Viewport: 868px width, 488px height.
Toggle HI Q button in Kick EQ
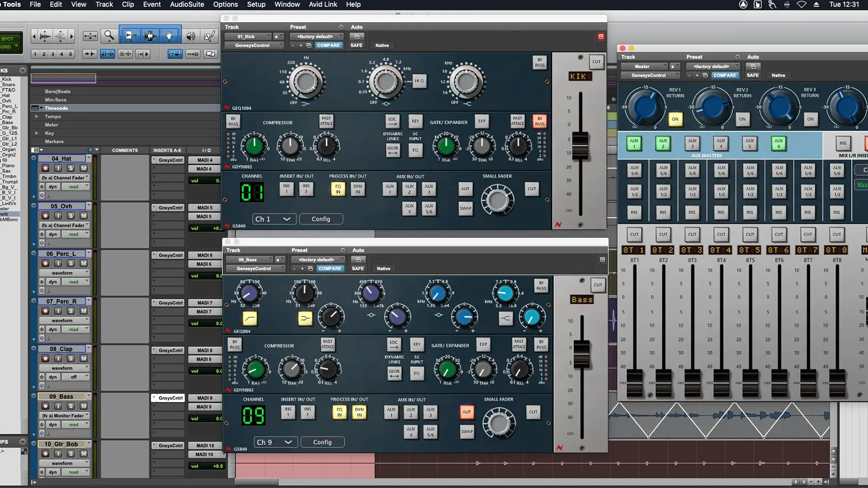(419, 81)
